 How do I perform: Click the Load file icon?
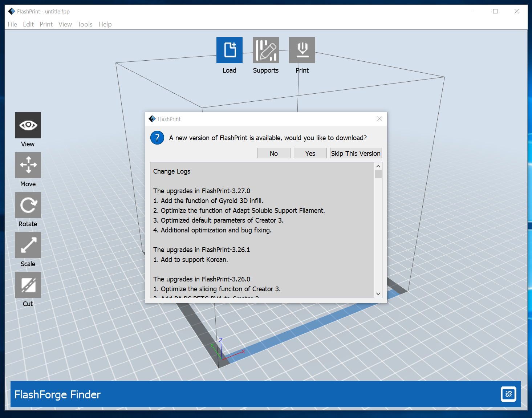pos(229,50)
